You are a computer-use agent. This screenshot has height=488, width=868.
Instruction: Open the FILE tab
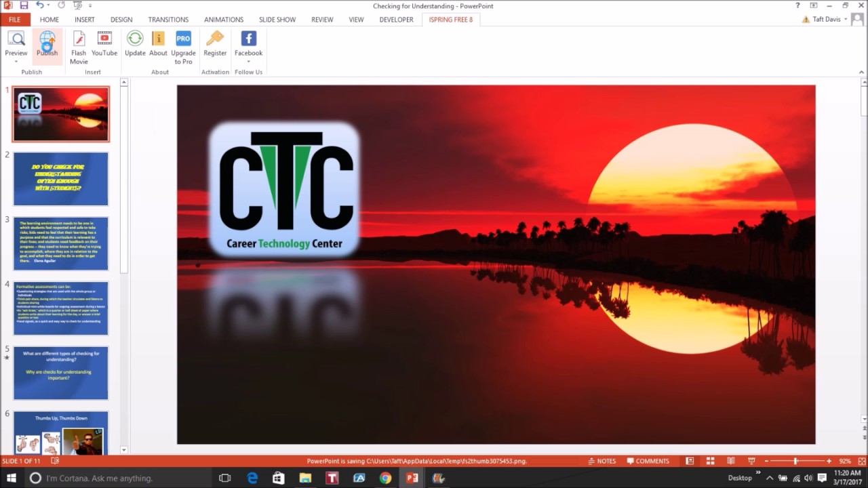pos(14,20)
